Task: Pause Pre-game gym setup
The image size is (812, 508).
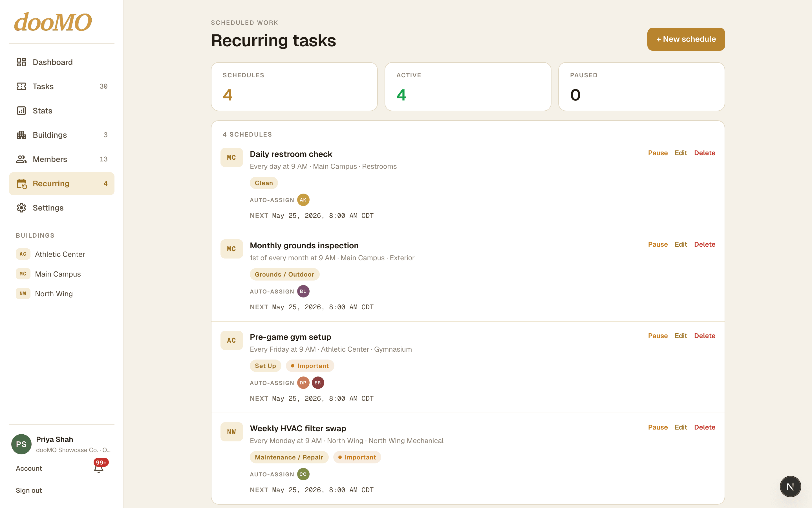Action: (x=658, y=336)
